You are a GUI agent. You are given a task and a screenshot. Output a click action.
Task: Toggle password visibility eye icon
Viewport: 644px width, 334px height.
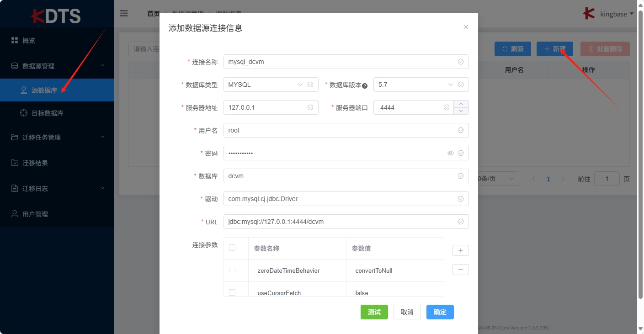point(451,153)
